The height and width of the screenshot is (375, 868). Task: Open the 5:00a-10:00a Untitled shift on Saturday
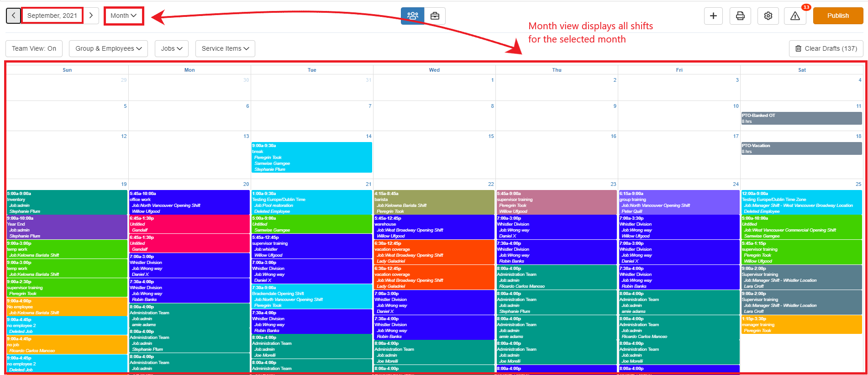click(801, 227)
